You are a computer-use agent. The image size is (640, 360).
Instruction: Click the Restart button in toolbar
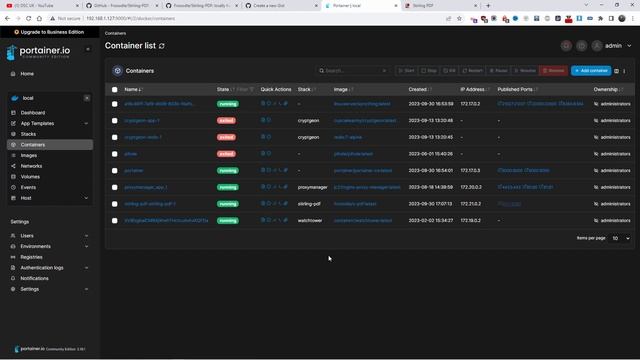click(x=473, y=71)
